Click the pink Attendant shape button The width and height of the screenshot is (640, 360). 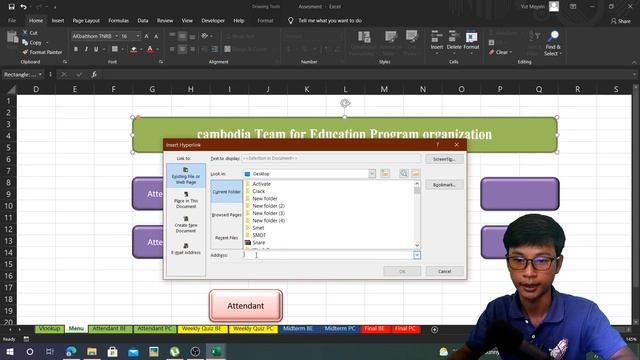pos(246,306)
